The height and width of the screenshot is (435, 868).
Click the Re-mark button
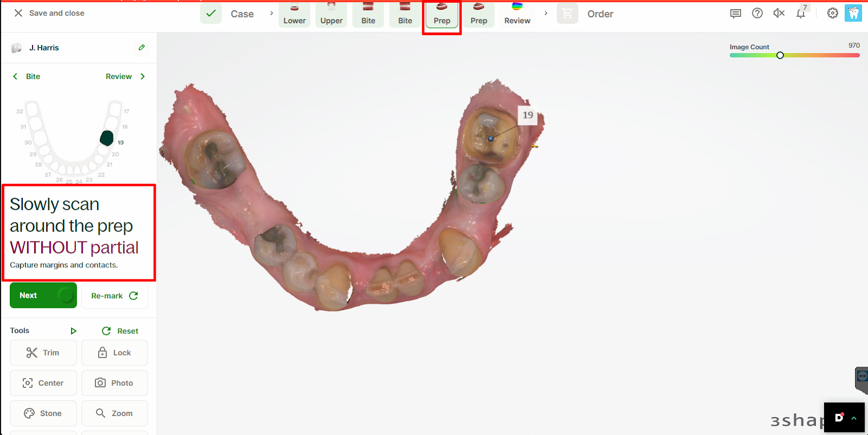114,296
